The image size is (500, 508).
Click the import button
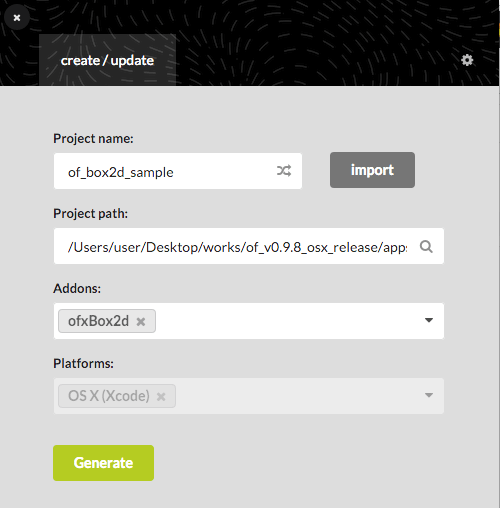click(372, 170)
